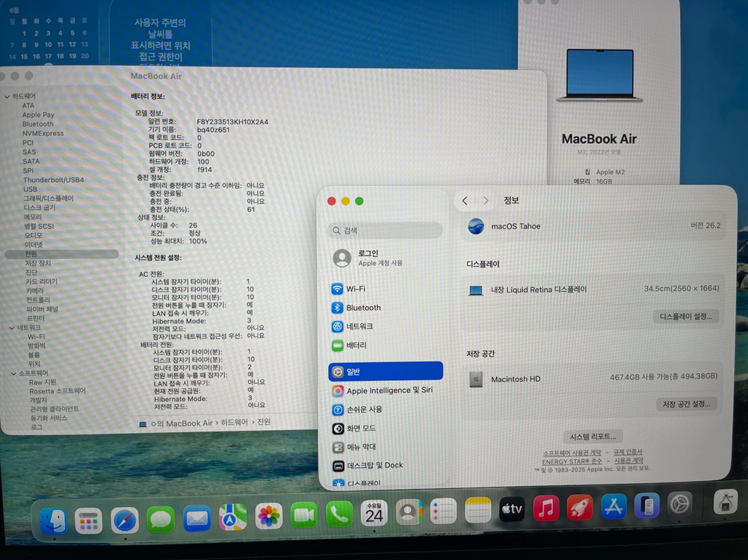Select 그래픽/디스플레이 in hardware tree
The height and width of the screenshot is (560, 748).
(49, 199)
